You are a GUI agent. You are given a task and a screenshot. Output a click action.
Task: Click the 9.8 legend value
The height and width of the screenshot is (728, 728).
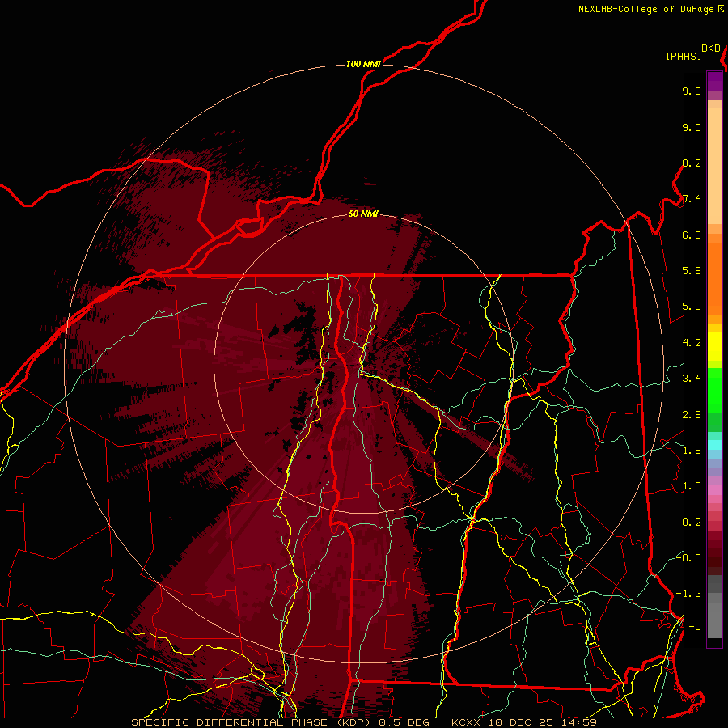(692, 91)
